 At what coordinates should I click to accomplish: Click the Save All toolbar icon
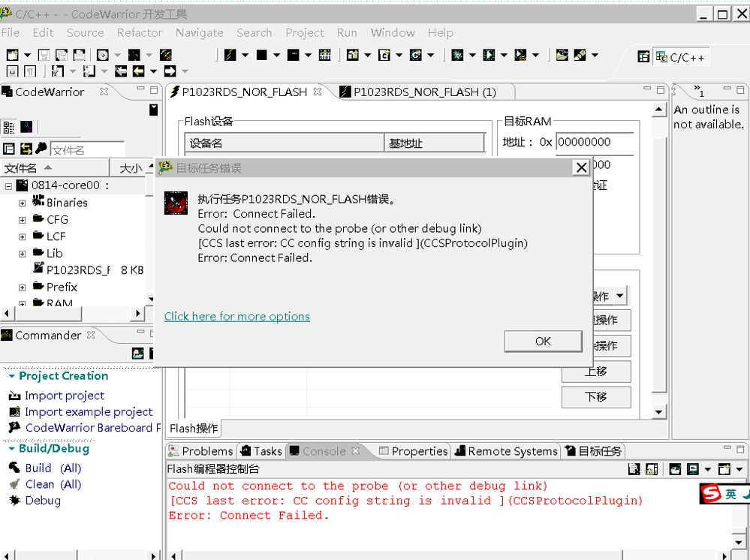pos(62,55)
